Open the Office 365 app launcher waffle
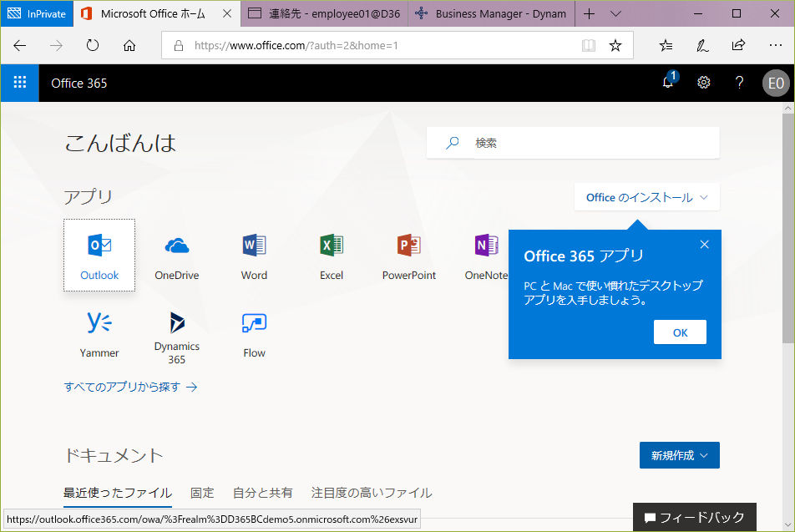795x532 pixels. point(20,83)
